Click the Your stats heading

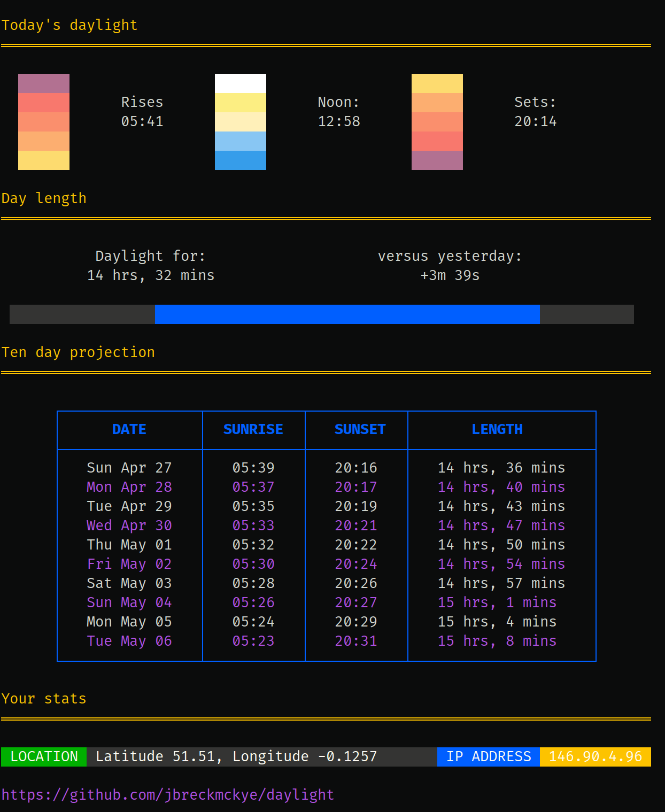coord(44,698)
